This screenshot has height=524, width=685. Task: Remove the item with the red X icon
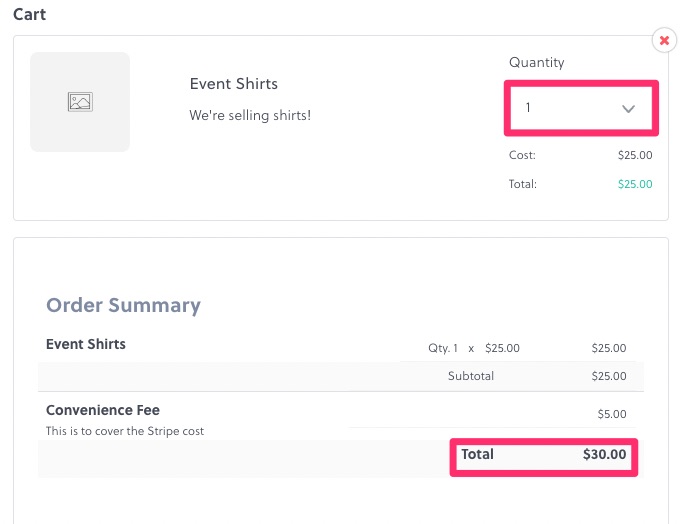click(x=664, y=40)
